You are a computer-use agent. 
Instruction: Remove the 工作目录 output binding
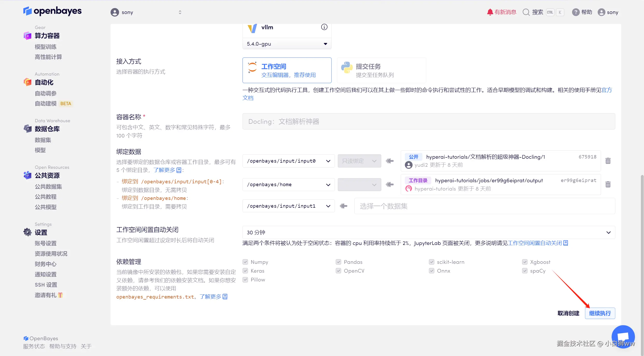click(x=608, y=184)
